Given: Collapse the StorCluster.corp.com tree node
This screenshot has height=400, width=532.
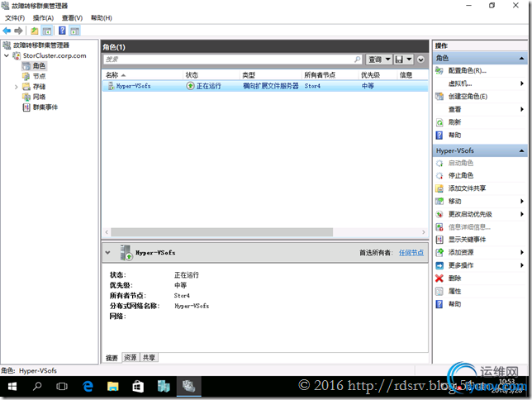Looking at the screenshot, I should pos(7,55).
